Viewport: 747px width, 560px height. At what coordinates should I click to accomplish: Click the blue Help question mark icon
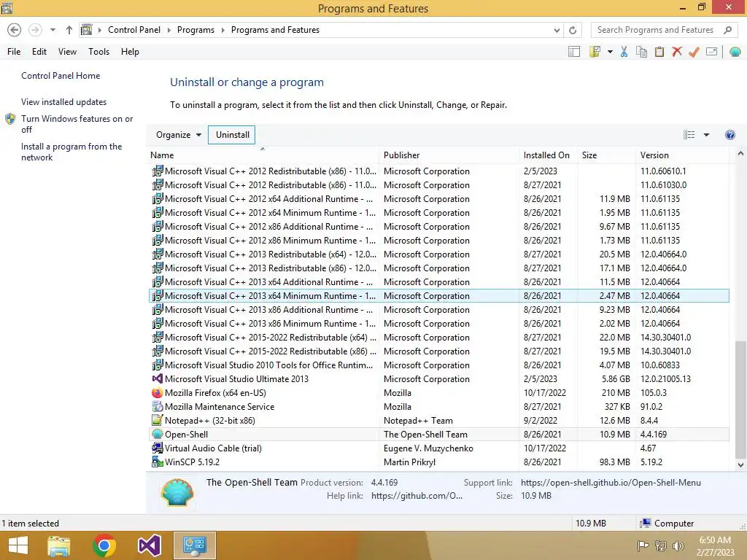(x=729, y=135)
